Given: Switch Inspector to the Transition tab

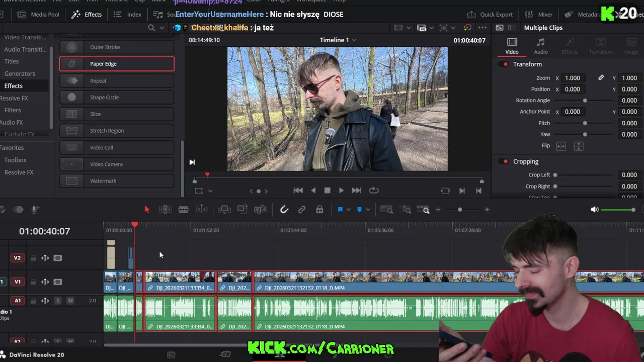Looking at the screenshot, I should [x=600, y=46].
